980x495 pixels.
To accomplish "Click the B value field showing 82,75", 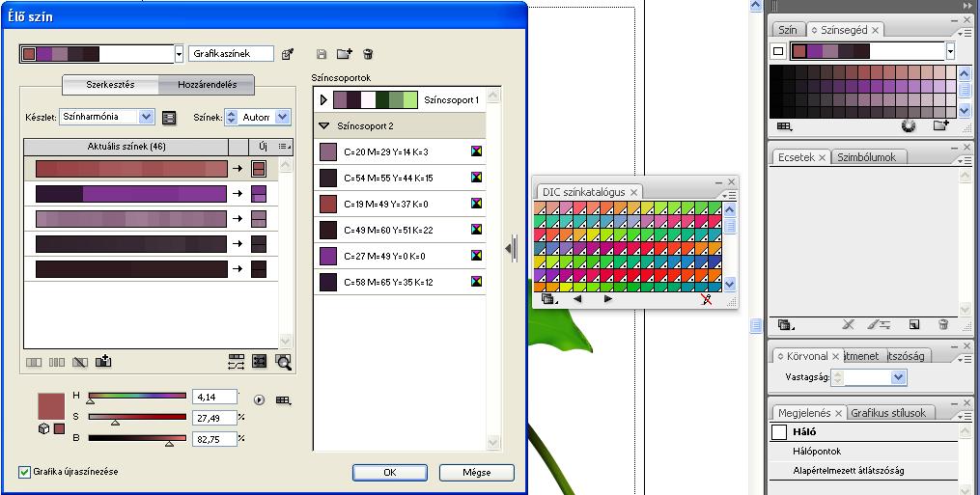I will [214, 439].
